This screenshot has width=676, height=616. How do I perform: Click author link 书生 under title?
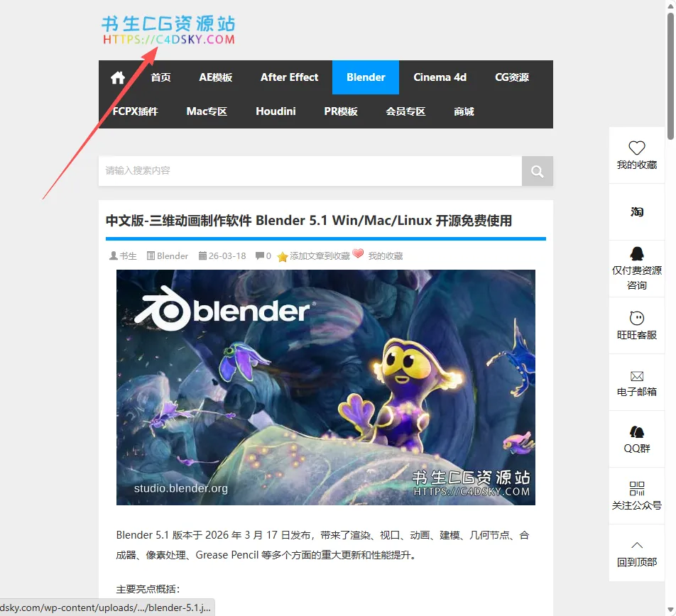128,256
